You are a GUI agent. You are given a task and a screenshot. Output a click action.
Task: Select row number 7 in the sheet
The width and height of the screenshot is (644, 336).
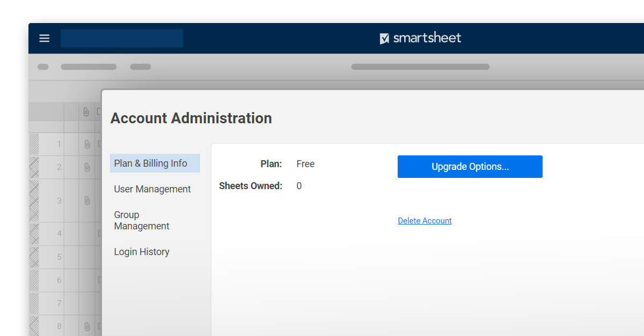pyautogui.click(x=59, y=303)
